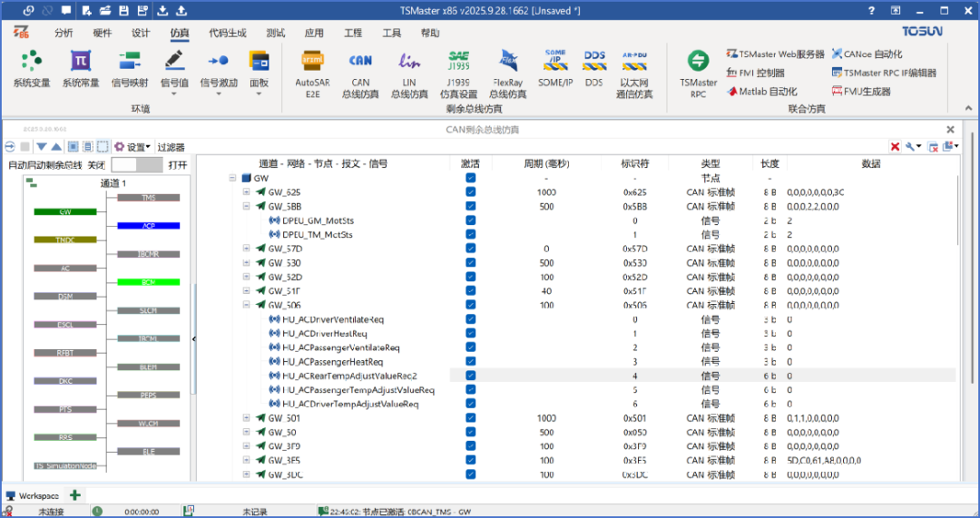Collapse the GW node tree
The height and width of the screenshot is (518, 980).
pos(232,178)
